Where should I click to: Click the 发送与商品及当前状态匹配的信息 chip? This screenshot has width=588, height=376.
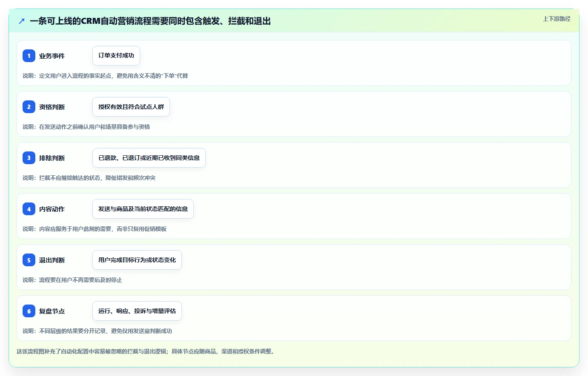coord(143,209)
